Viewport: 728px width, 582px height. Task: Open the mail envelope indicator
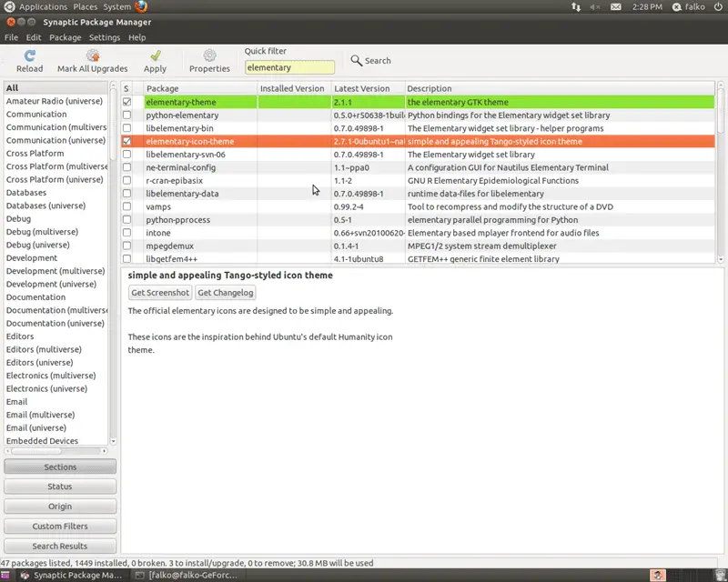(x=616, y=7)
